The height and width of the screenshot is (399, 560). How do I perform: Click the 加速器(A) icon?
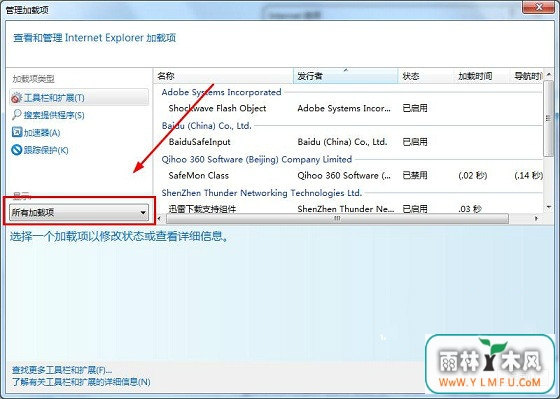[x=16, y=132]
